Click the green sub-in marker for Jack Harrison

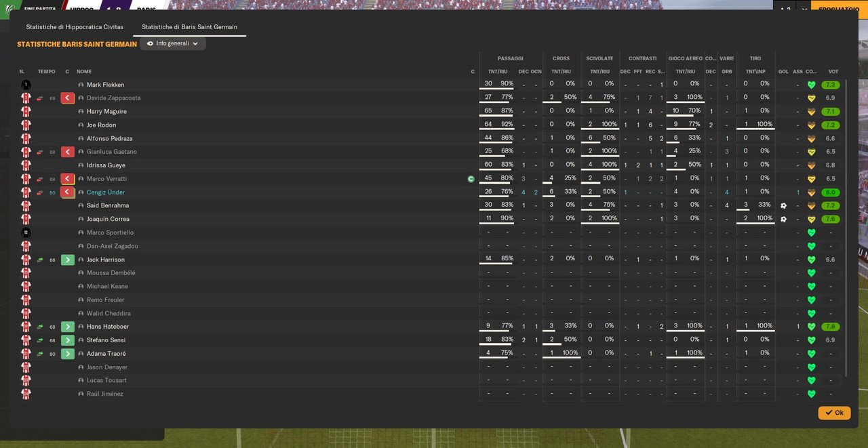tap(40, 260)
